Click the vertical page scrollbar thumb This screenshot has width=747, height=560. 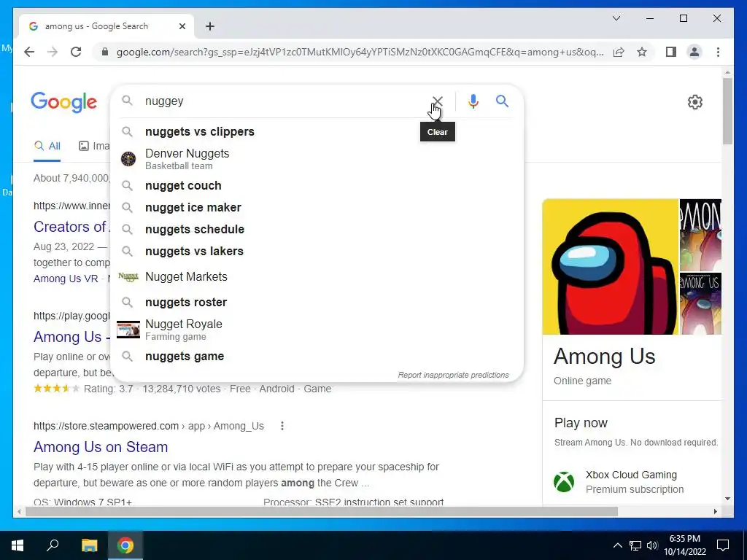[727, 111]
